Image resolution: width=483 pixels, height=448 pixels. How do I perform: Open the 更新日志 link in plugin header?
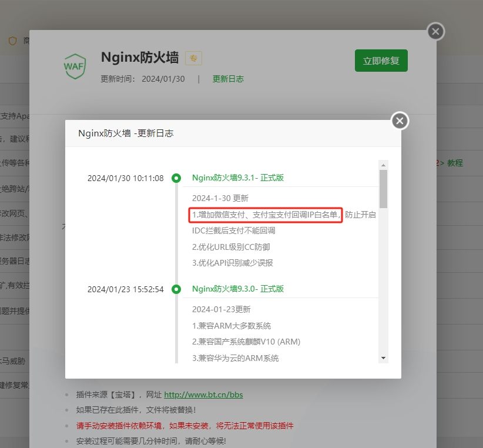[x=228, y=79]
